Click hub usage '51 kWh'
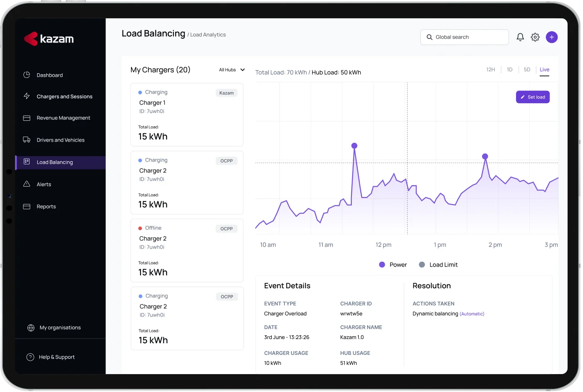Image resolution: width=583 pixels, height=392 pixels. [x=348, y=363]
